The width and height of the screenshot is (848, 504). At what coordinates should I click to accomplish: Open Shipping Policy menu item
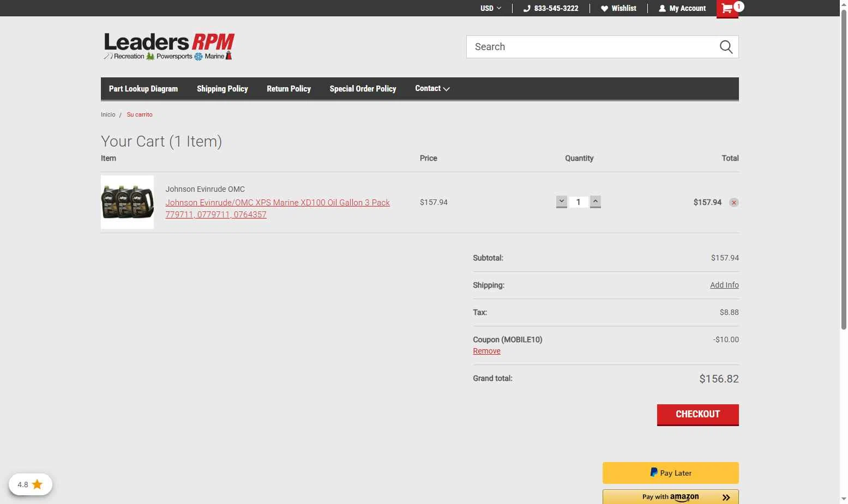(222, 89)
